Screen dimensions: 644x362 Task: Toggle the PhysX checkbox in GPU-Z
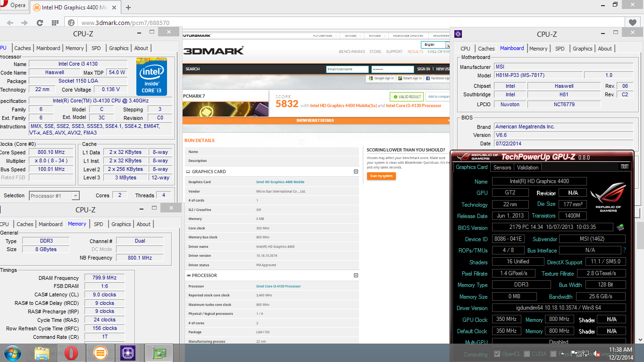coord(554,354)
